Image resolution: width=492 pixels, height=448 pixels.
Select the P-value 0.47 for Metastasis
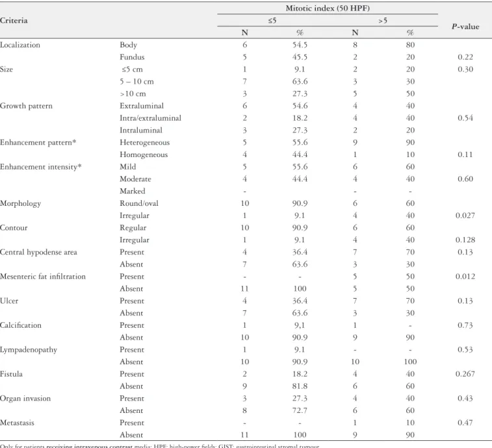(465, 423)
